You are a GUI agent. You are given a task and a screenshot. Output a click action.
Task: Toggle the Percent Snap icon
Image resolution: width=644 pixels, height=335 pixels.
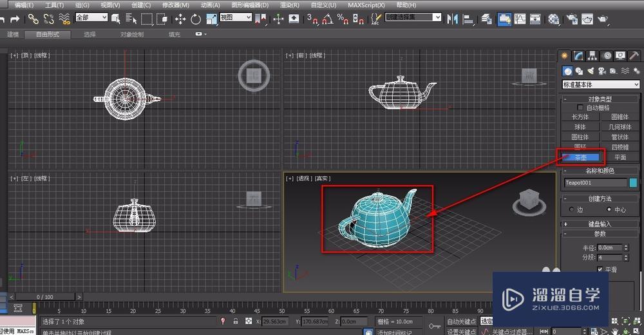coord(343,19)
